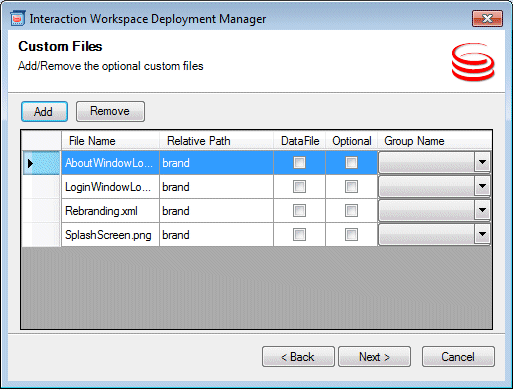Click the red Genesys logo in the header
The width and height of the screenshot is (513, 390).
[473, 62]
